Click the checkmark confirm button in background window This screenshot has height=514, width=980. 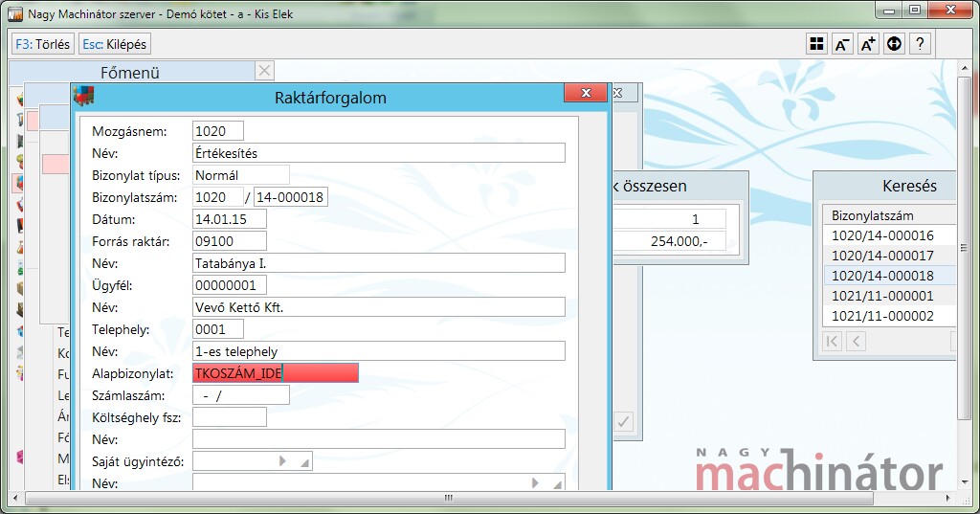click(622, 421)
